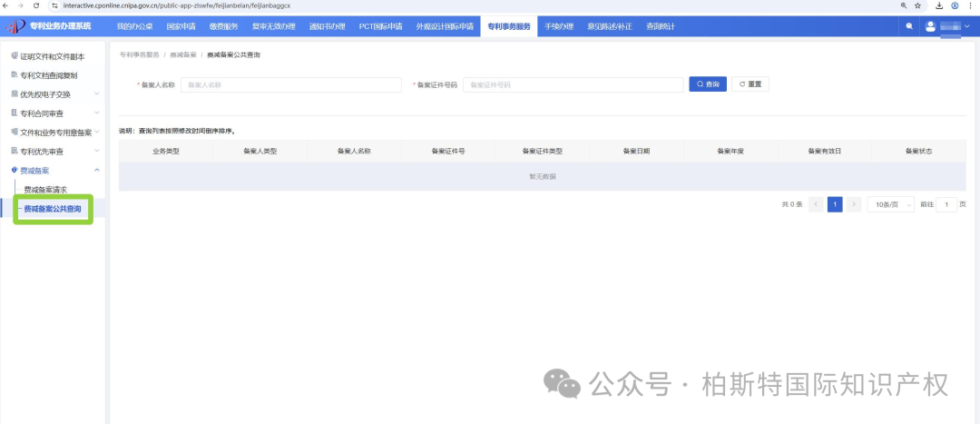Click the 备案人名称 input field

pyautogui.click(x=291, y=84)
